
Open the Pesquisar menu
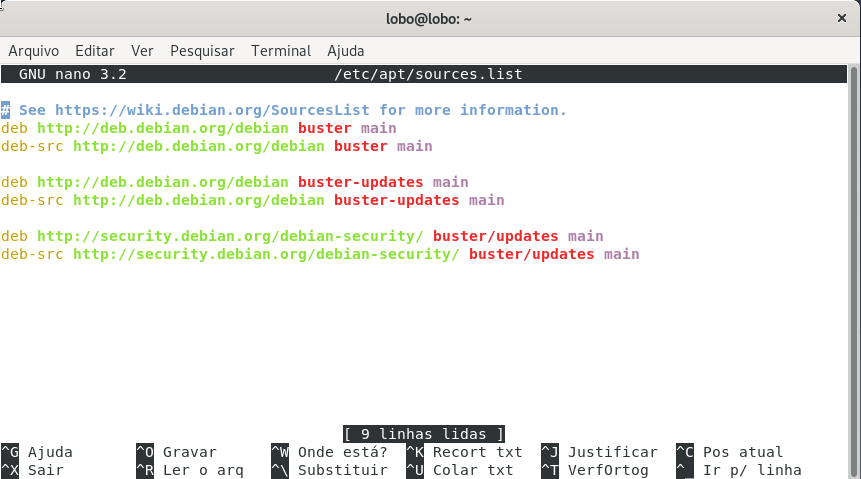202,51
